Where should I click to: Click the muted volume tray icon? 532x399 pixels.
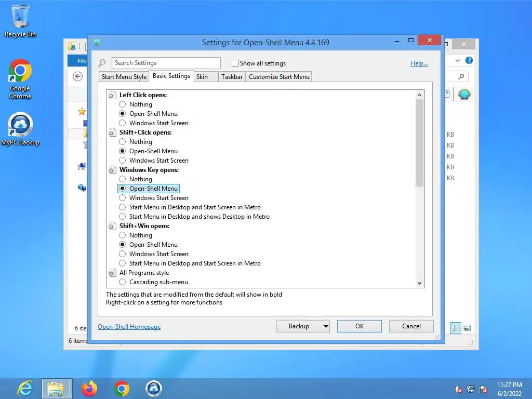(458, 389)
